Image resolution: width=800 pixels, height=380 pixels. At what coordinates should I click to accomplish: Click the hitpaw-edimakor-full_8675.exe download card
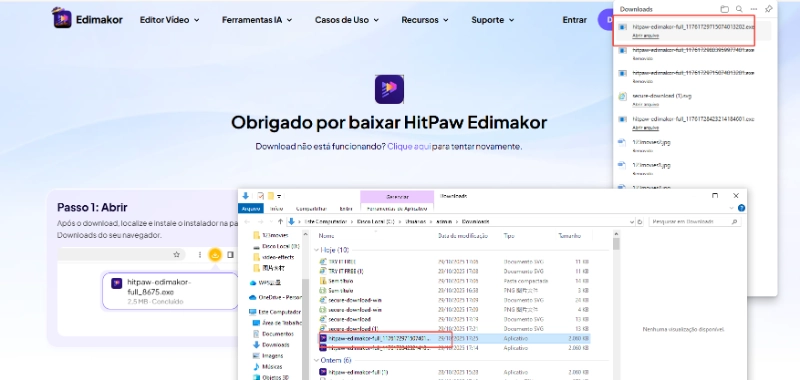click(x=170, y=291)
